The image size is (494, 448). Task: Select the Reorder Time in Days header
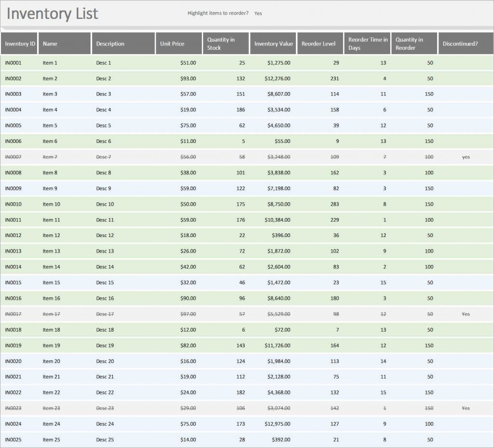tap(368, 43)
